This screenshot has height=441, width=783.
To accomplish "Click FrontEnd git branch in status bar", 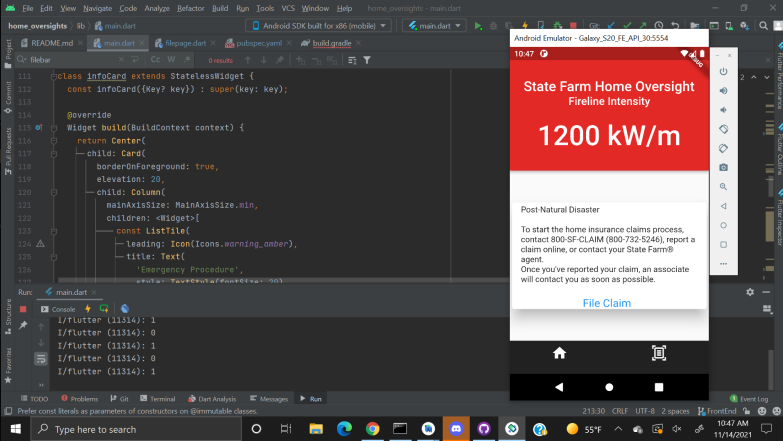I will 717,411.
